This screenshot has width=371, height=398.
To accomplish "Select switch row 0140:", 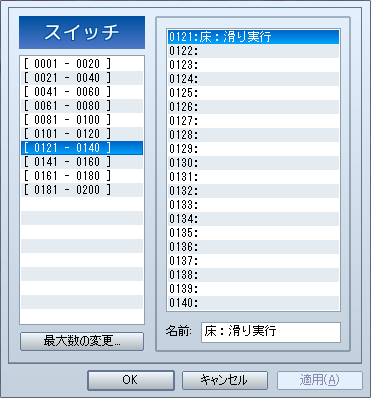I will pos(253,303).
